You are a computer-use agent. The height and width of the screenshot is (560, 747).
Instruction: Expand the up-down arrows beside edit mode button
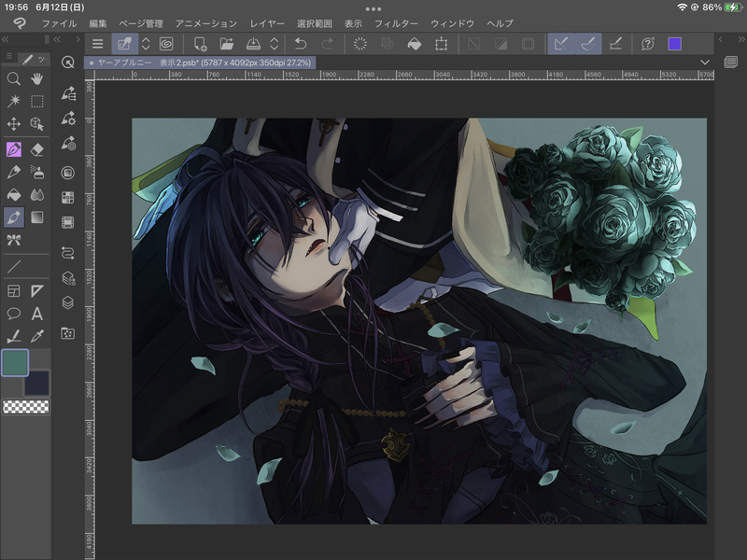(146, 44)
